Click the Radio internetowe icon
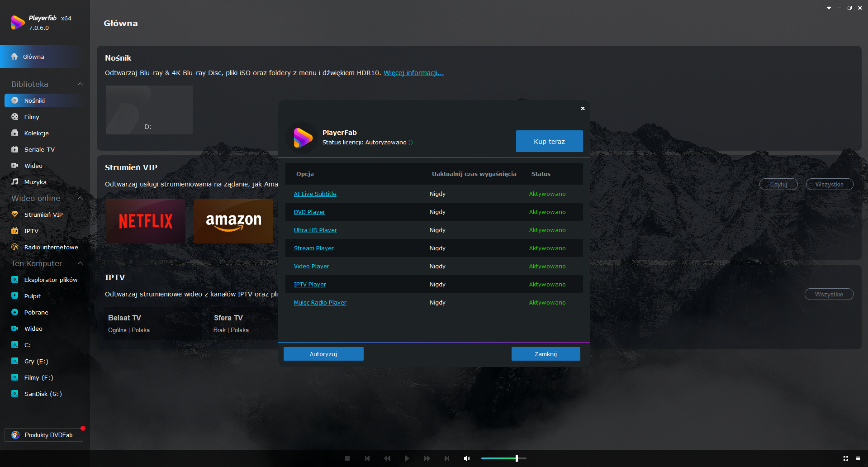Image resolution: width=868 pixels, height=467 pixels. click(x=15, y=247)
